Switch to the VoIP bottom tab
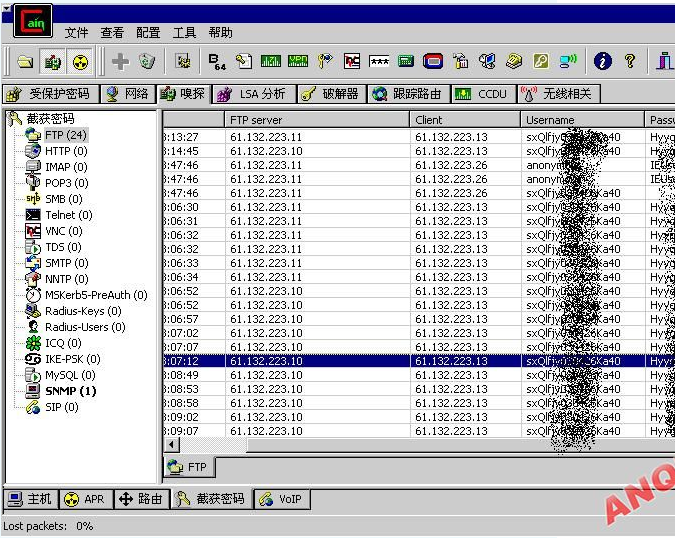This screenshot has width=675, height=538. [282, 499]
